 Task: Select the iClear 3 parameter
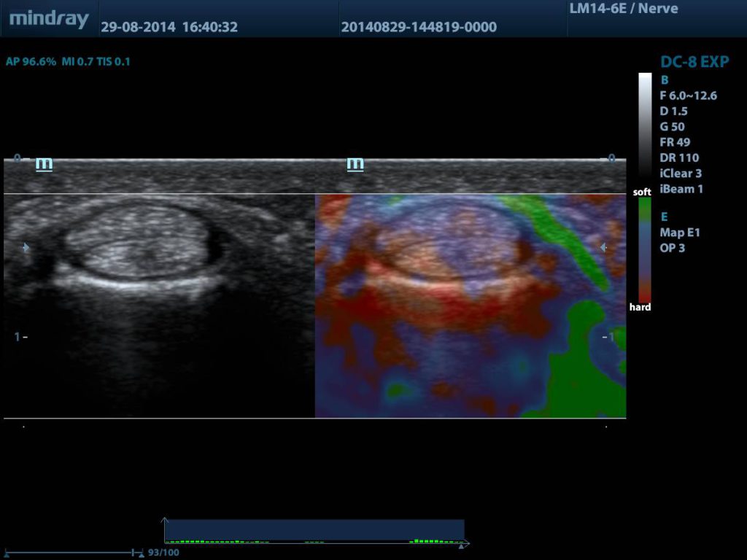[x=680, y=174]
